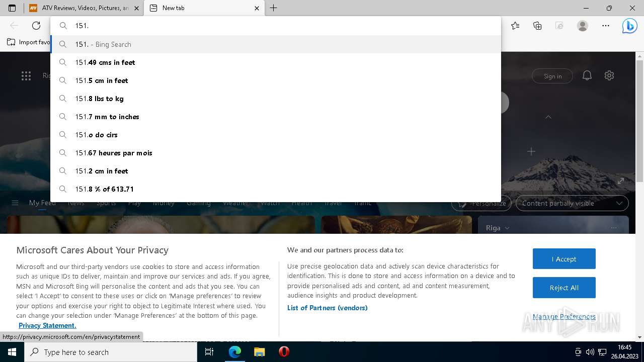
Task: Open the Privacy Statement link
Action: [47, 325]
